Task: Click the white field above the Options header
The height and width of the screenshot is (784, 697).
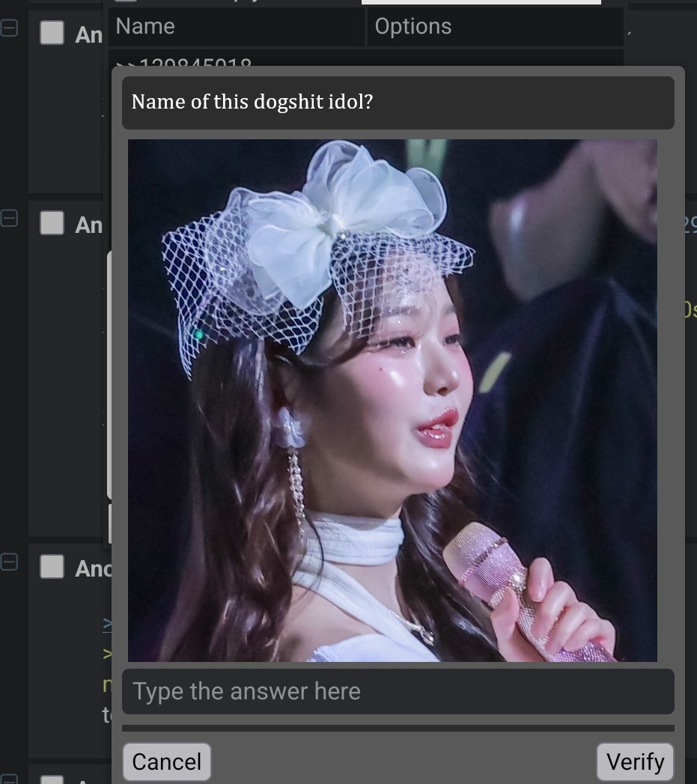Action: [x=481, y=2]
